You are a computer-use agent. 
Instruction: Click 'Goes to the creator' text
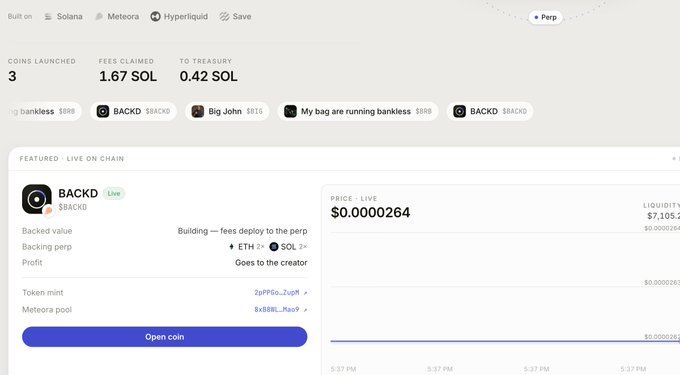(x=271, y=263)
